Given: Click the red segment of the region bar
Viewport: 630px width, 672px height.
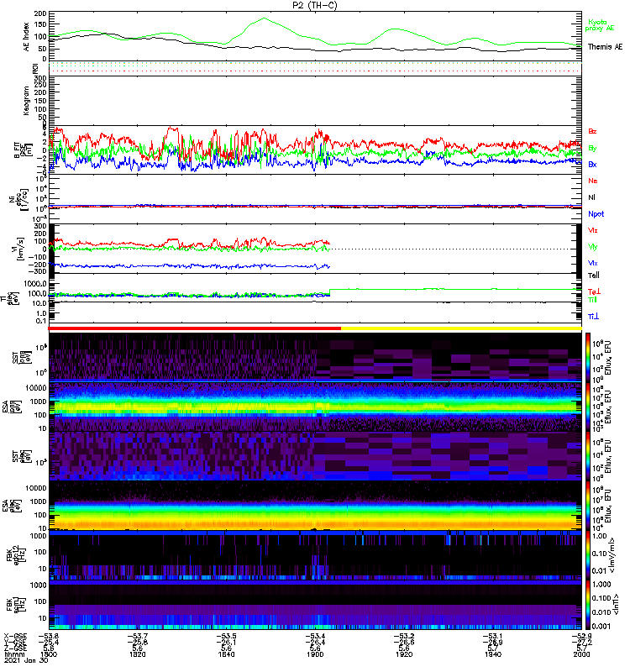Looking at the screenshot, I should click(x=195, y=328).
